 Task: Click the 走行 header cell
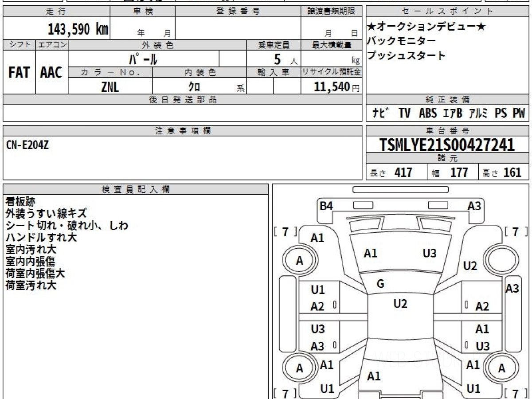[x=56, y=12]
